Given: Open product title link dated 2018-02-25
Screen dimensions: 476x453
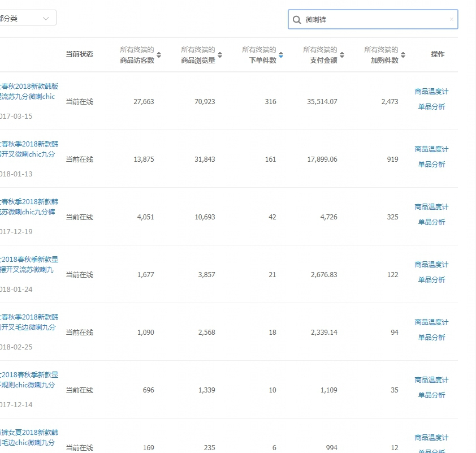Looking at the screenshot, I should tap(28, 322).
